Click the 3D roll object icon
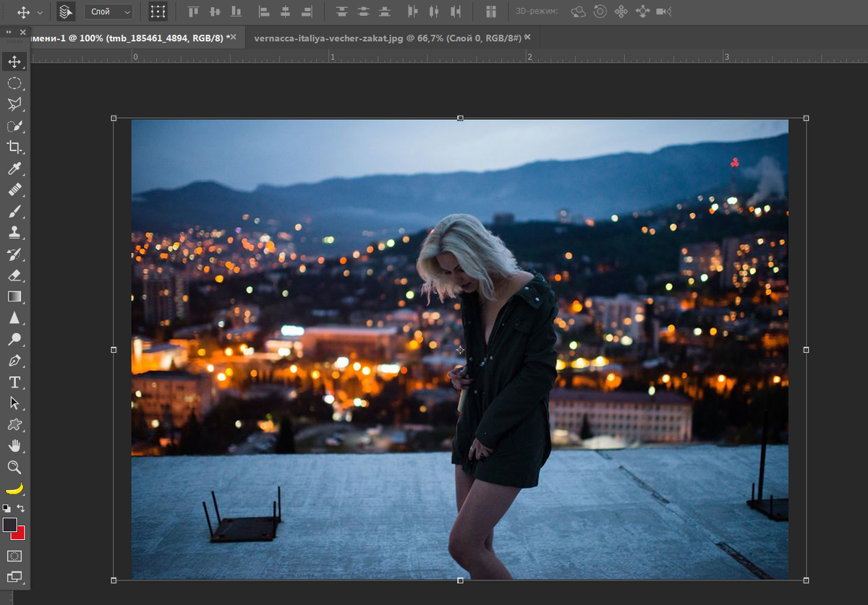Image resolution: width=868 pixels, height=605 pixels. tap(600, 12)
